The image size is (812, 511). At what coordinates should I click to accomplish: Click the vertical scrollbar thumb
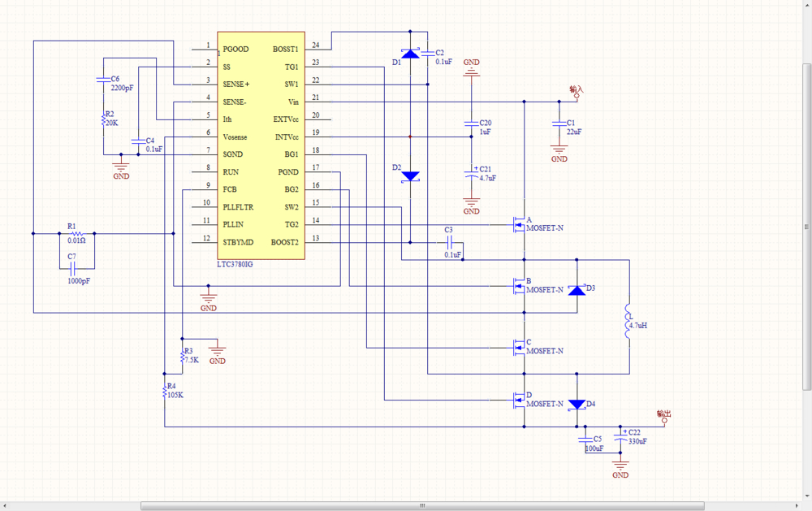coord(806,227)
